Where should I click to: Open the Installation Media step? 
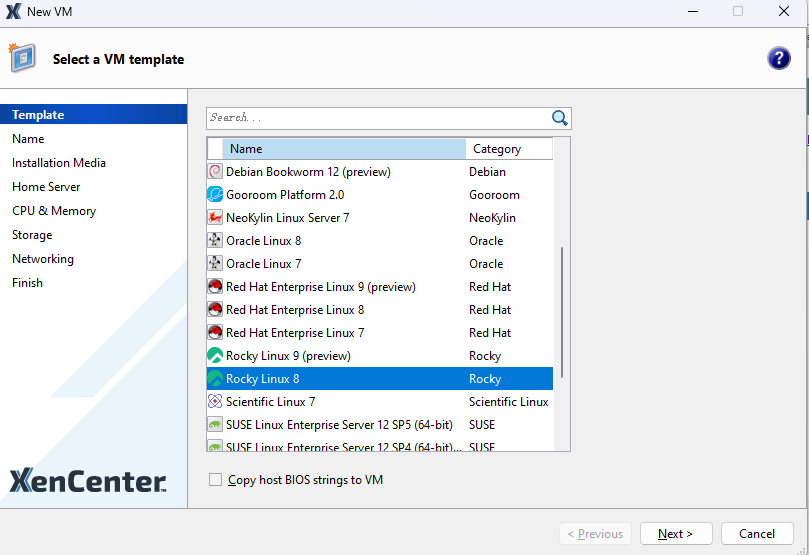(x=59, y=163)
